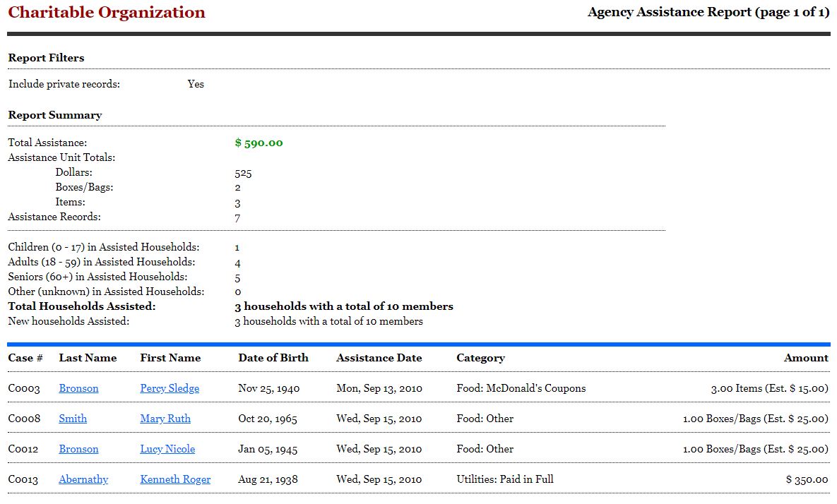837x504 pixels.
Task: Click the Assistance Date column header
Action: [x=379, y=358]
